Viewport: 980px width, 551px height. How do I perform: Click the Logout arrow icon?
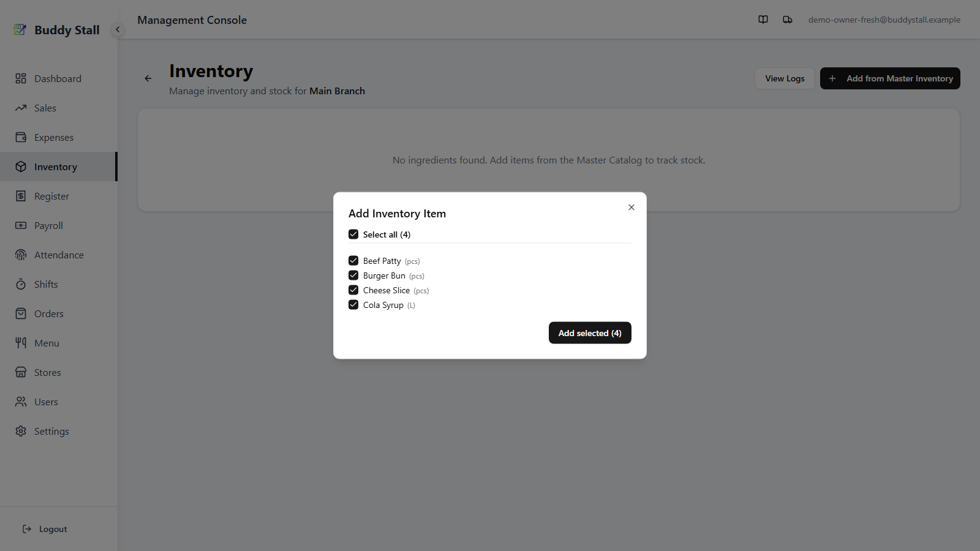(27, 529)
